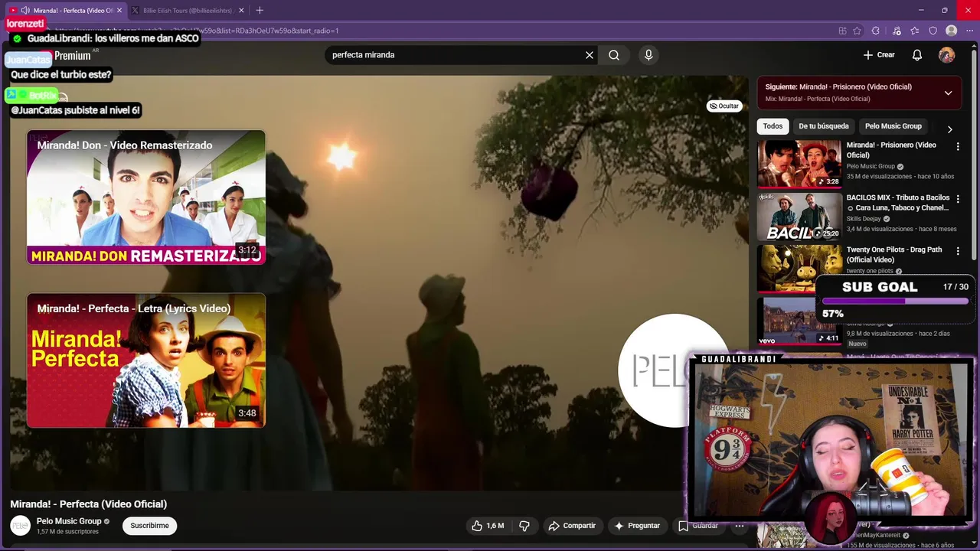Image resolution: width=980 pixels, height=551 pixels.
Task: Select the Pelo Music Group filter chip
Action: [893, 126]
